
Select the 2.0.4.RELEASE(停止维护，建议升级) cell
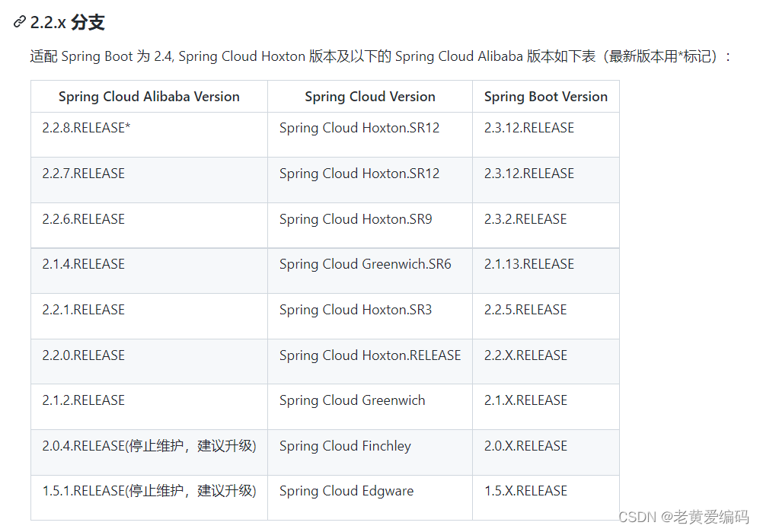[148, 452]
